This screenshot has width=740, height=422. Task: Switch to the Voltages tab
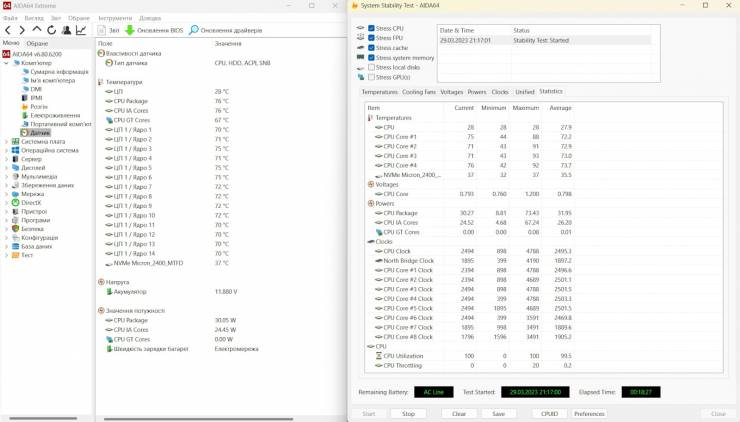(452, 92)
